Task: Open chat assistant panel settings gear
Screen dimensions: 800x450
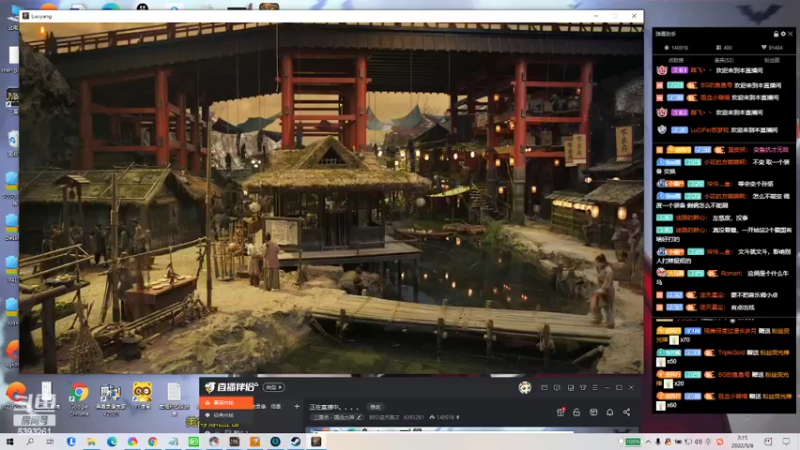Action: tap(783, 34)
